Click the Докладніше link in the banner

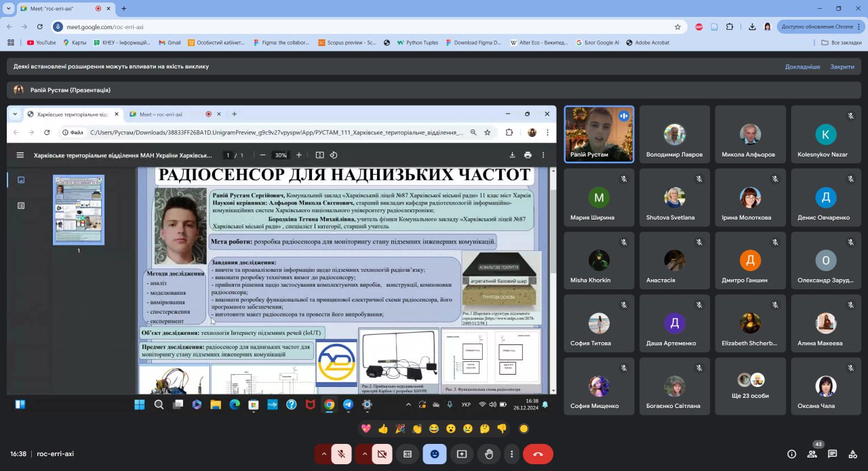[802, 66]
